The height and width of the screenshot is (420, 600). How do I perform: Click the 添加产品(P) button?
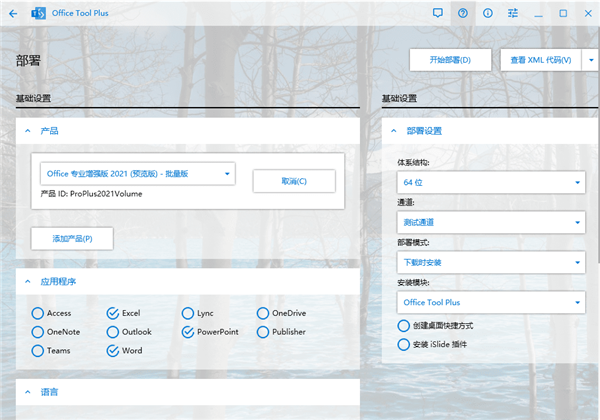[x=71, y=238]
